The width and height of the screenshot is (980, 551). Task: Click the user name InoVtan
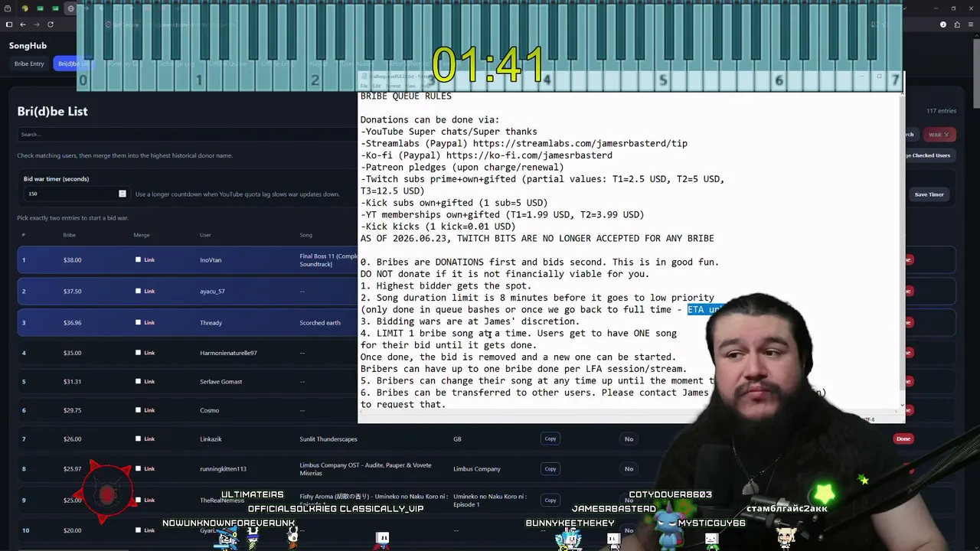pyautogui.click(x=211, y=259)
